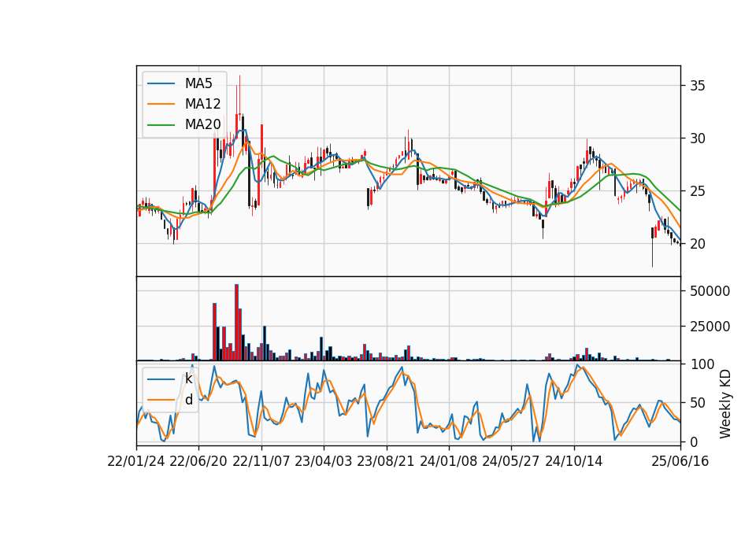Click the 22/01/24 date label
Image resolution: width=756 pixels, height=543 pixels.
click(x=136, y=461)
